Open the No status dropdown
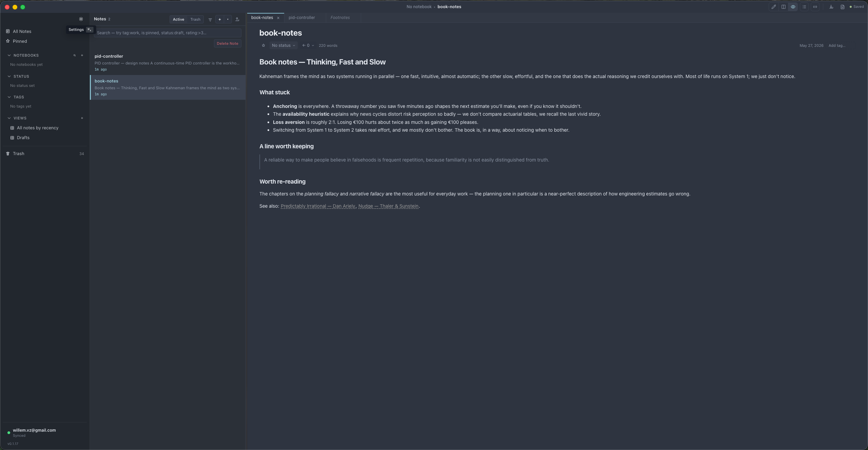 (283, 45)
